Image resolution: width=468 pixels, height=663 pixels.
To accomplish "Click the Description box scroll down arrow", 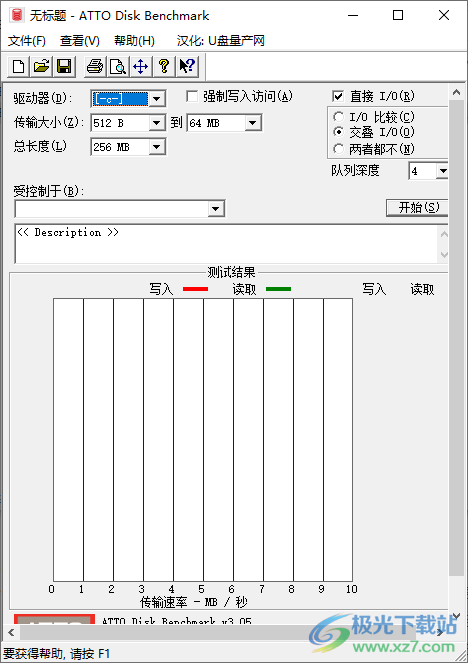I will coord(444,255).
